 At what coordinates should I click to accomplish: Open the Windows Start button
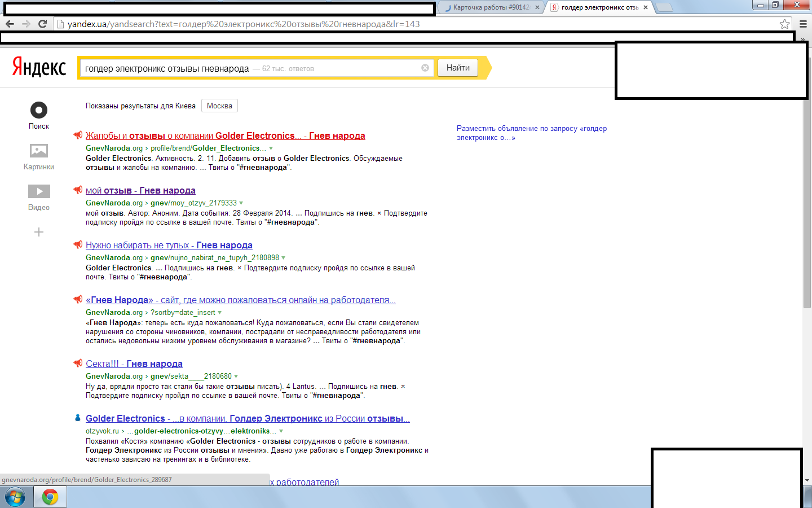15,497
